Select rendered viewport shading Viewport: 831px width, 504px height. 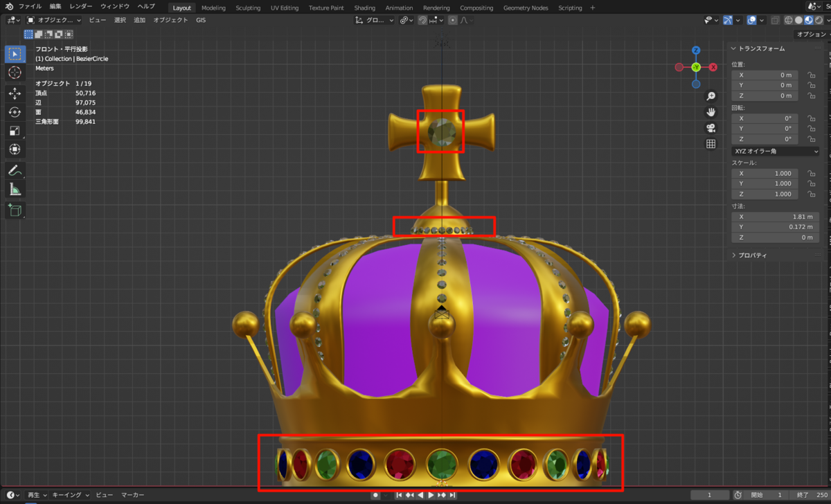[817, 20]
